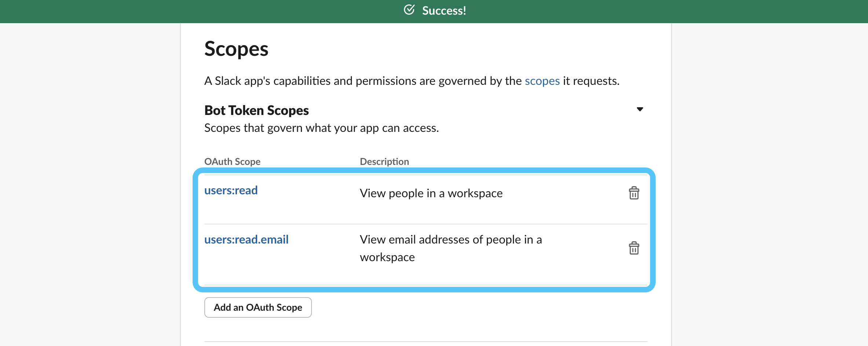This screenshot has width=868, height=346.
Task: Select the Bot Token Scopes heading
Action: (256, 110)
